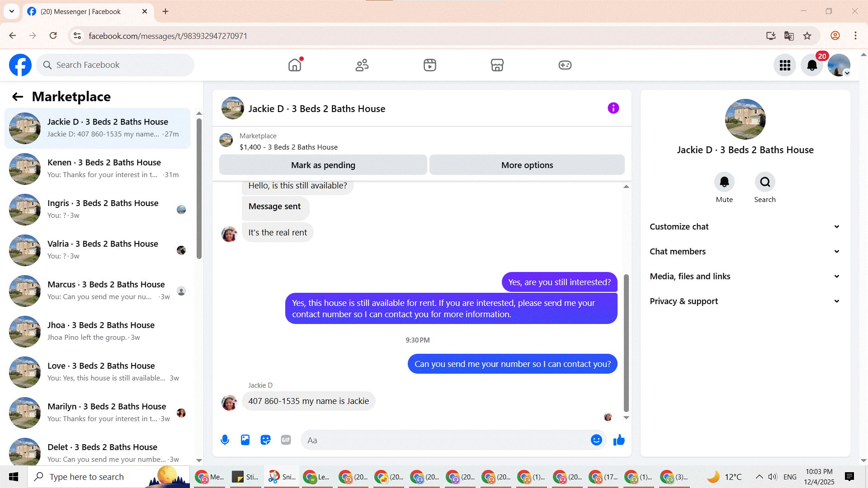868x488 pixels.
Task: Open the sticker picker icon
Action: [265, 440]
